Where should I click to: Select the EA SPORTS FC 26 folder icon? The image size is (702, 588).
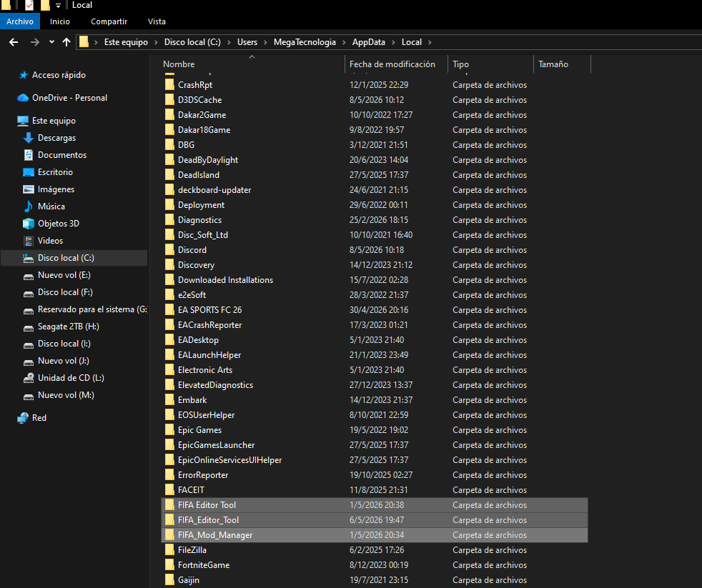tap(169, 310)
